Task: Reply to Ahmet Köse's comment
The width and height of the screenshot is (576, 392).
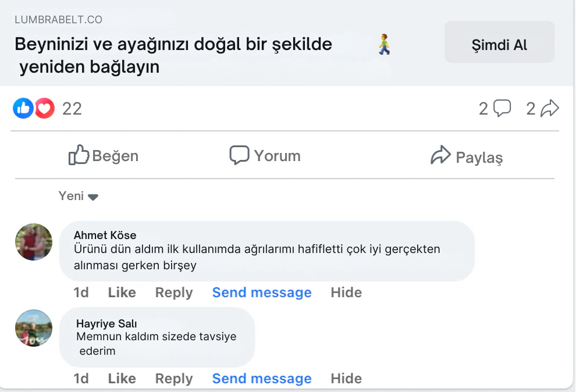Action: pyautogui.click(x=173, y=293)
